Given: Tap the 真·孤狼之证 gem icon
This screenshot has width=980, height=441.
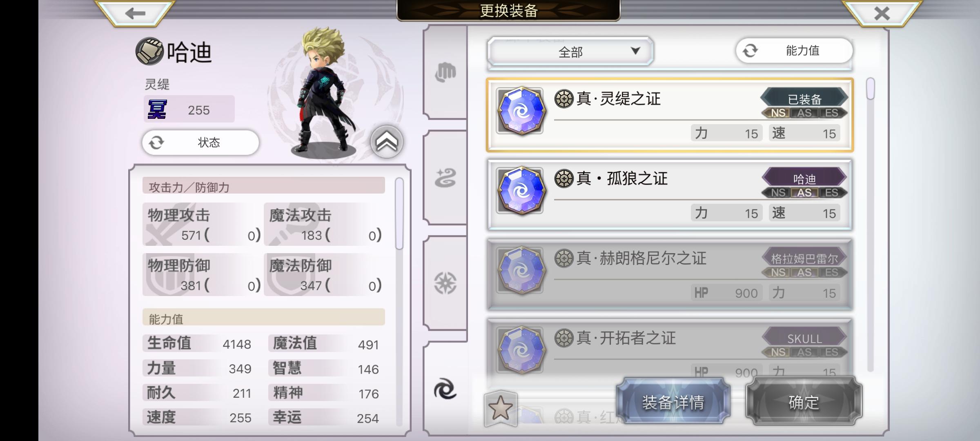Looking at the screenshot, I should [x=521, y=191].
